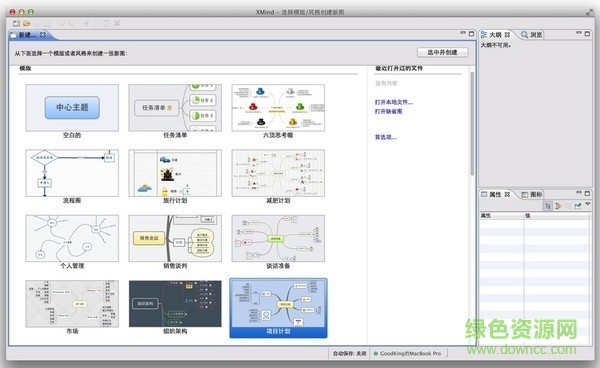600x368 pixels.
Task: Click the 首选项... preferences link
Action: click(386, 137)
